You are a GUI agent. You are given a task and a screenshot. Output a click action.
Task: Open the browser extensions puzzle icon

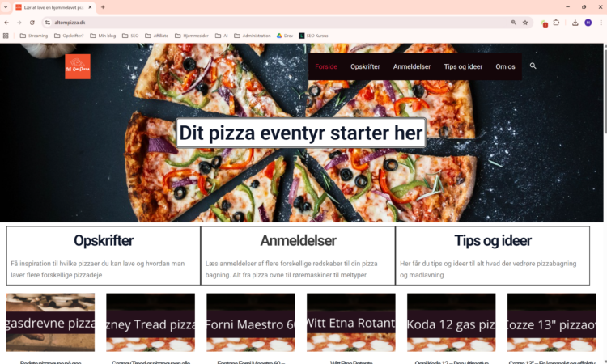click(x=556, y=23)
